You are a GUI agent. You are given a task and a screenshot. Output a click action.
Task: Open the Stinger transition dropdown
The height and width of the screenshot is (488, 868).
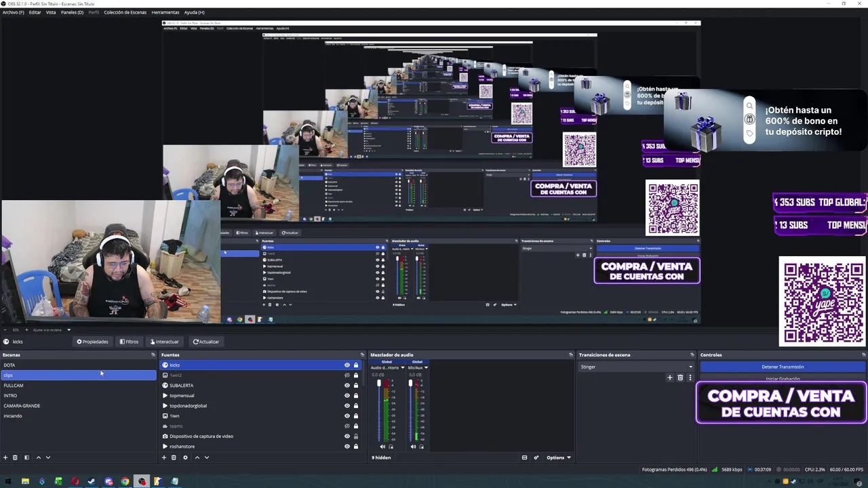pyautogui.click(x=636, y=367)
